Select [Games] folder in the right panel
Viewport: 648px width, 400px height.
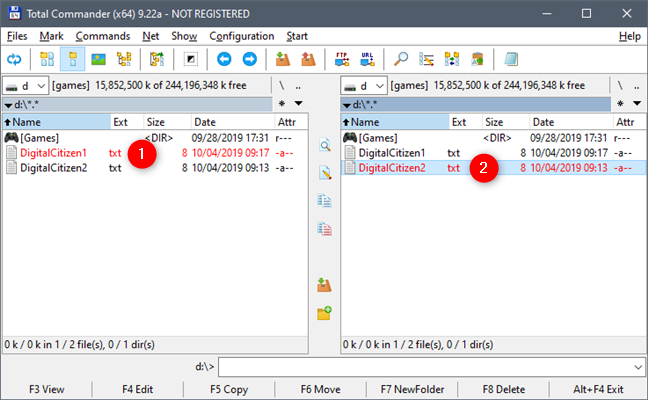coord(493,138)
